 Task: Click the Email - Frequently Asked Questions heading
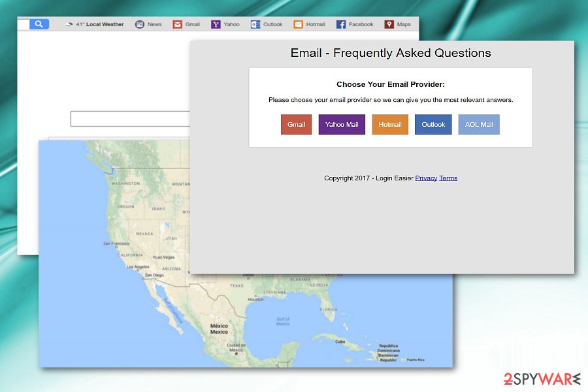tap(391, 53)
